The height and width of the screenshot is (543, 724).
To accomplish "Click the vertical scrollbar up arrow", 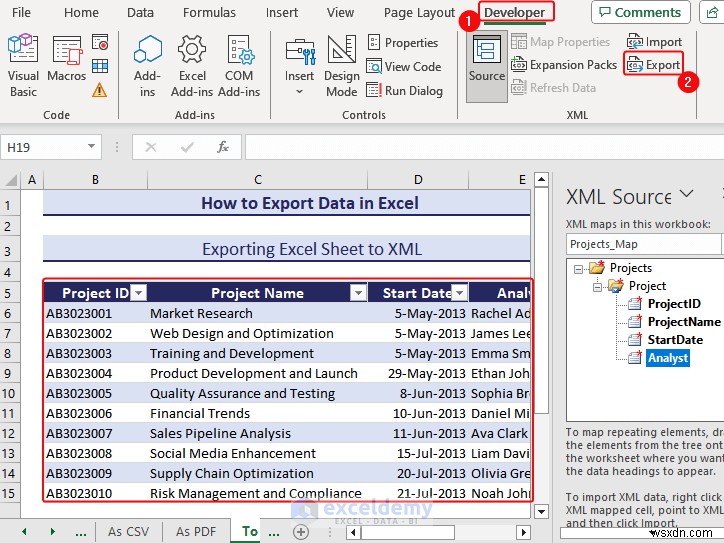I will pyautogui.click(x=541, y=179).
